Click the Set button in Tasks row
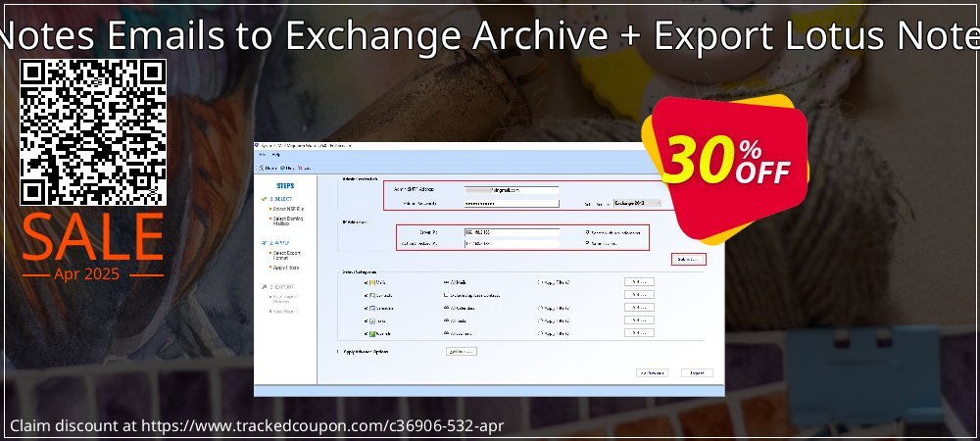The width and height of the screenshot is (980, 441). click(x=639, y=320)
